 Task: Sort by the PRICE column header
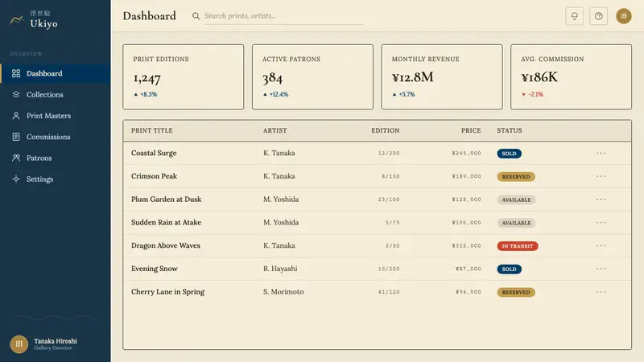click(x=471, y=130)
